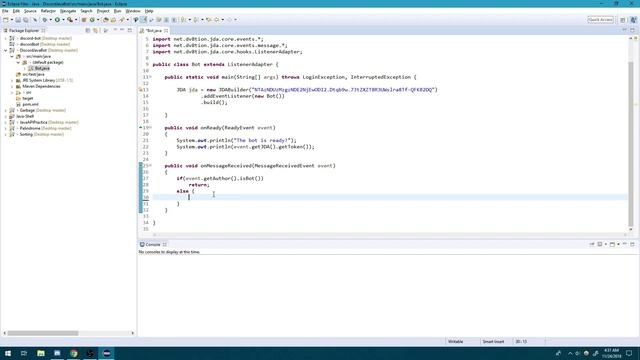Expand the JRE System Library node
Viewport: 640px width, 360px height.
(x=12, y=80)
